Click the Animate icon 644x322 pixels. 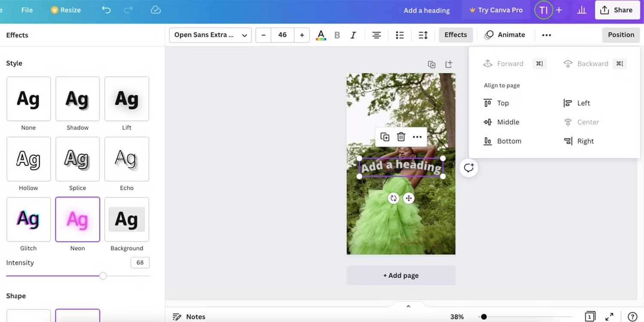point(489,35)
